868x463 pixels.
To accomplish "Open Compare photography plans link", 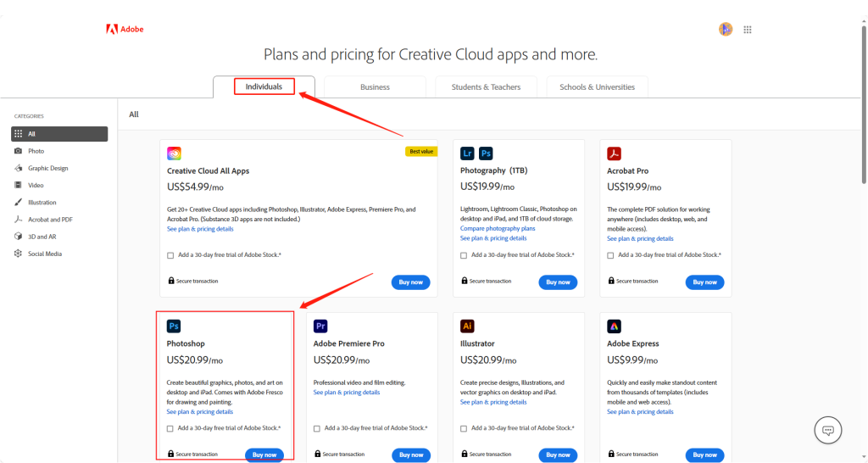I will pyautogui.click(x=498, y=228).
